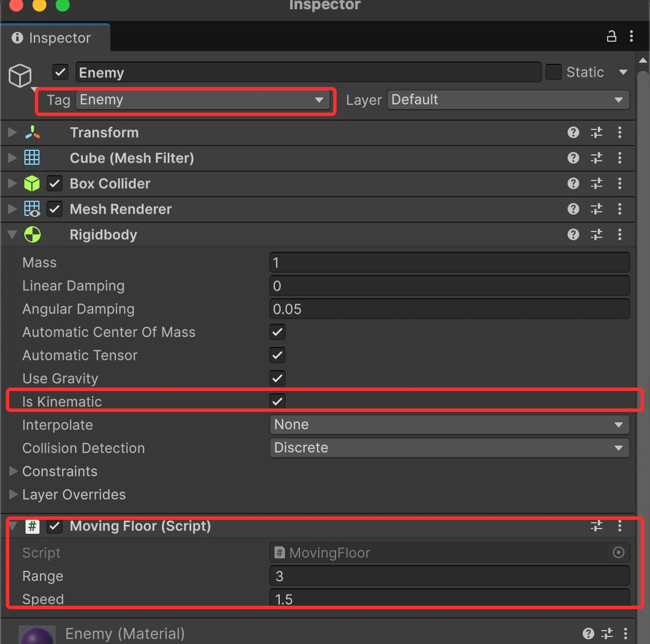Open help for Box Collider
The width and height of the screenshot is (650, 644).
click(x=573, y=183)
